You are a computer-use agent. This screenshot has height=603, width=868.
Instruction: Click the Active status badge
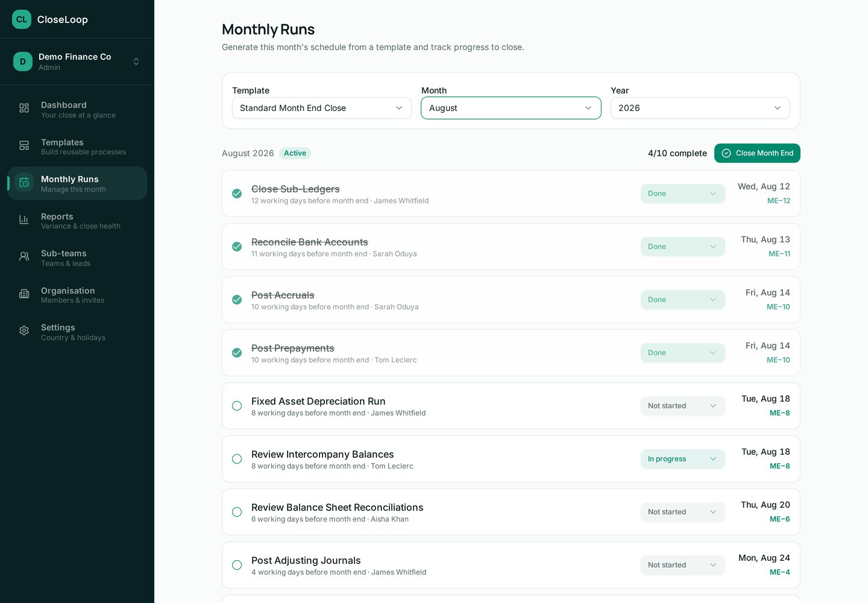tap(295, 153)
